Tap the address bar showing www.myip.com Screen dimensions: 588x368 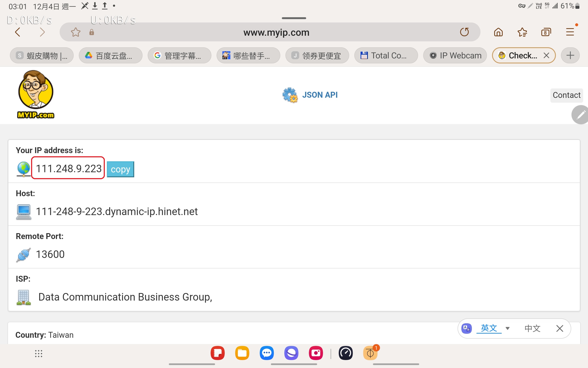click(276, 32)
